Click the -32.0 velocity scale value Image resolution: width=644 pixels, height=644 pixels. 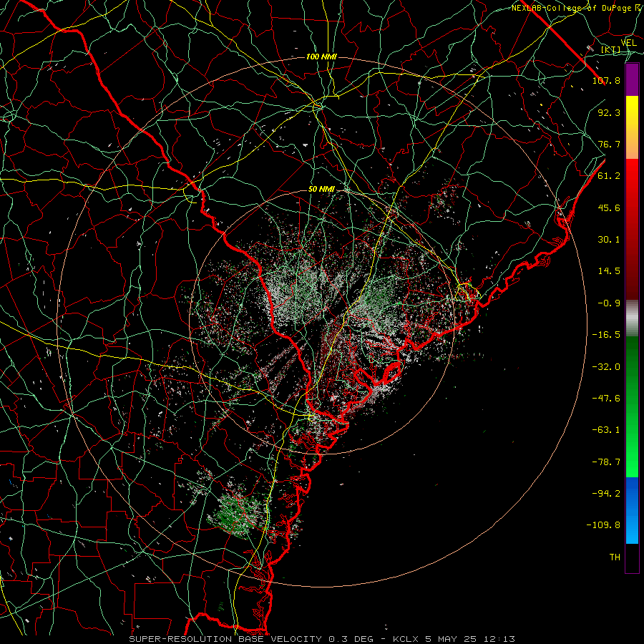(606, 367)
